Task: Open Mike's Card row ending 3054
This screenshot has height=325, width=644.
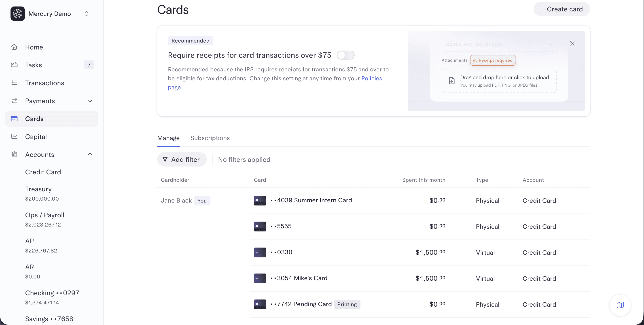Action: tap(299, 278)
